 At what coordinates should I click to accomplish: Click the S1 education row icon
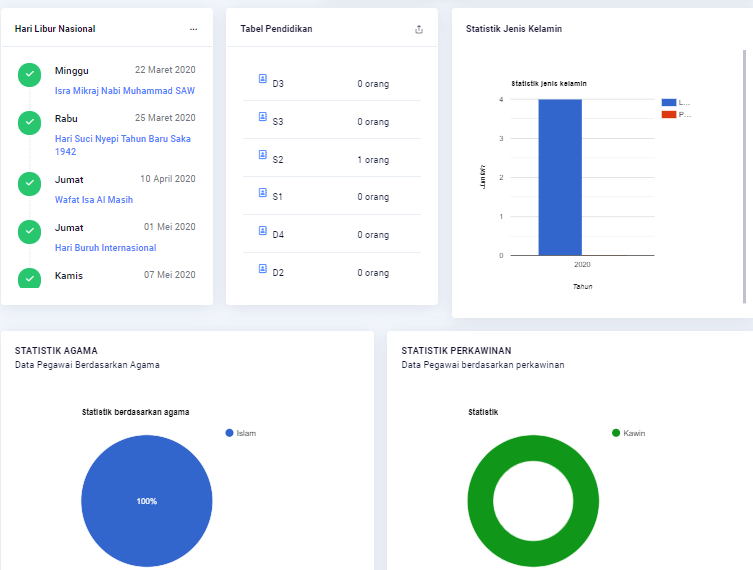263,192
